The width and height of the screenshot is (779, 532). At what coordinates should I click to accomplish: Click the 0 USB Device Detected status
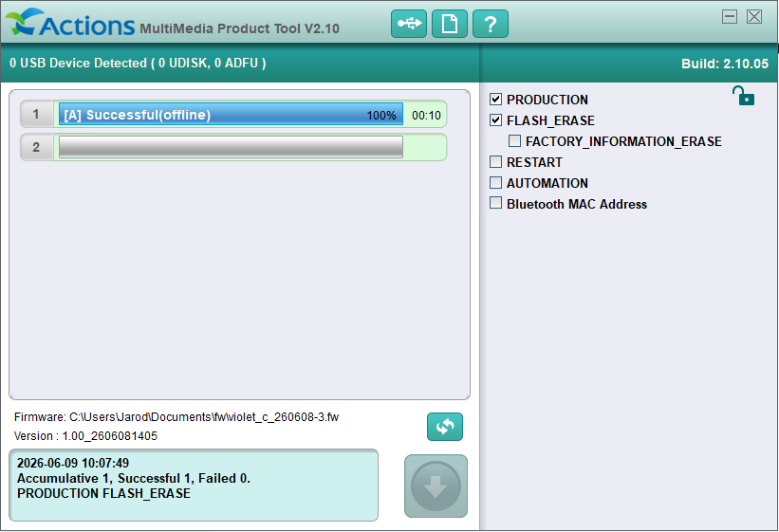[x=138, y=64]
